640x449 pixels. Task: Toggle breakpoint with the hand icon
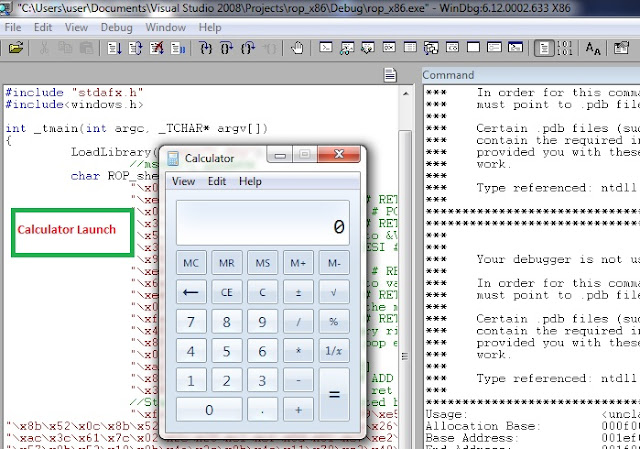[x=297, y=48]
